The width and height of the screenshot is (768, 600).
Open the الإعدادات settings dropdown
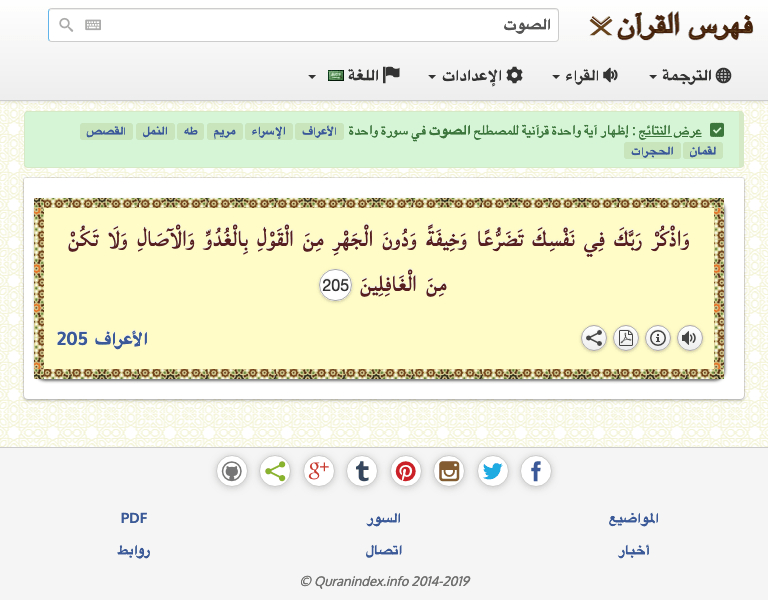tap(476, 75)
